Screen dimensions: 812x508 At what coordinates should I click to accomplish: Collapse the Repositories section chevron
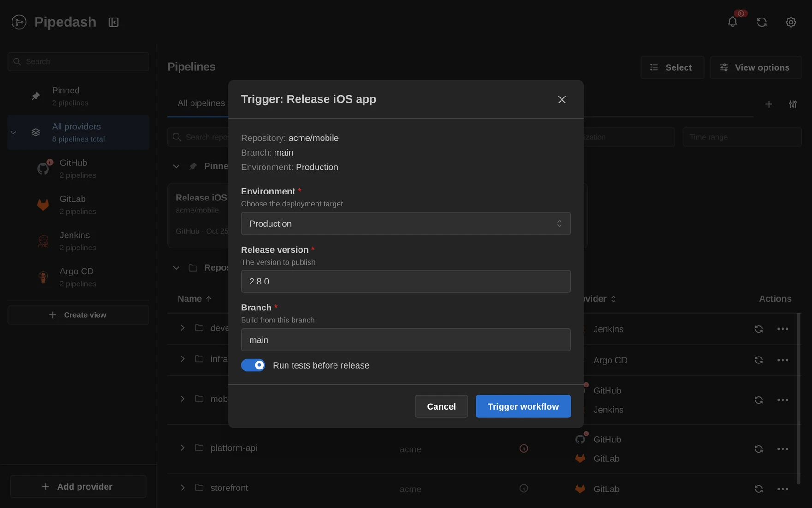(176, 268)
